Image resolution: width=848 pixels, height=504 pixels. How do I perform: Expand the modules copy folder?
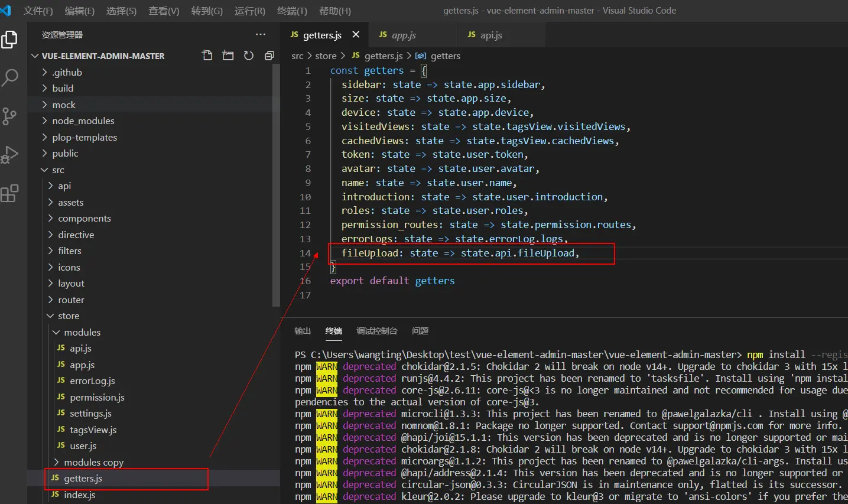pos(93,462)
